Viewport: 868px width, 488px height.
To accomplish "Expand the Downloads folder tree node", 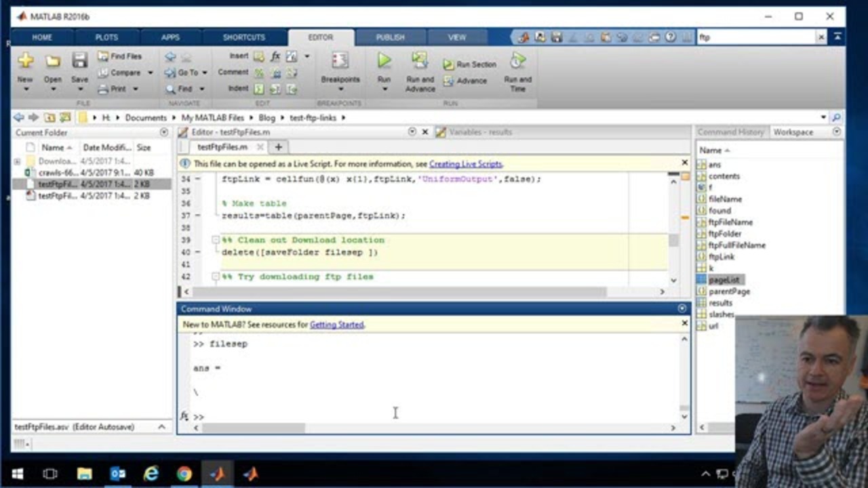I will (17, 161).
